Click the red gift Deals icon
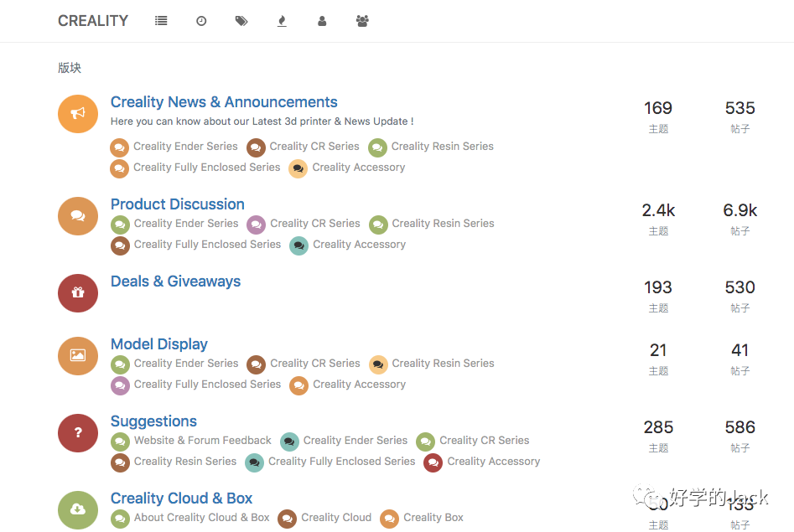The height and width of the screenshot is (532, 794). (x=78, y=293)
